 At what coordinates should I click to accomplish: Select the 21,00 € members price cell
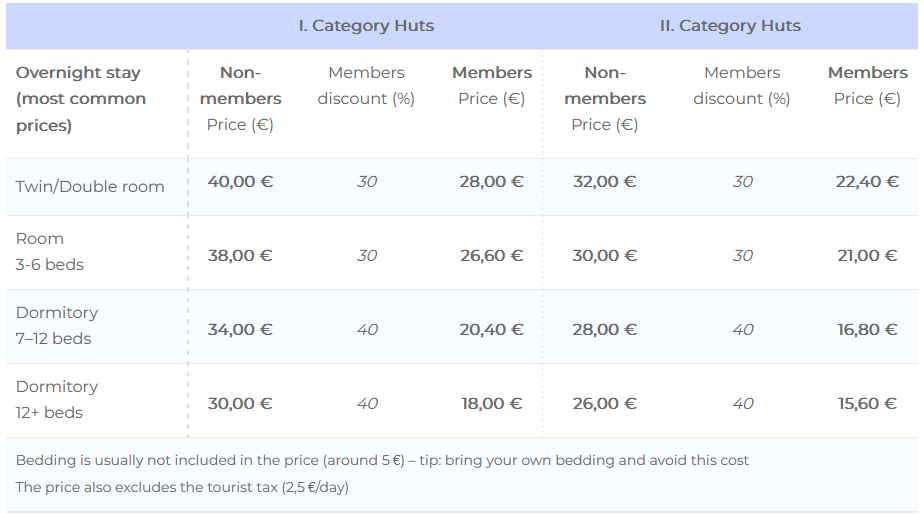coord(867,256)
